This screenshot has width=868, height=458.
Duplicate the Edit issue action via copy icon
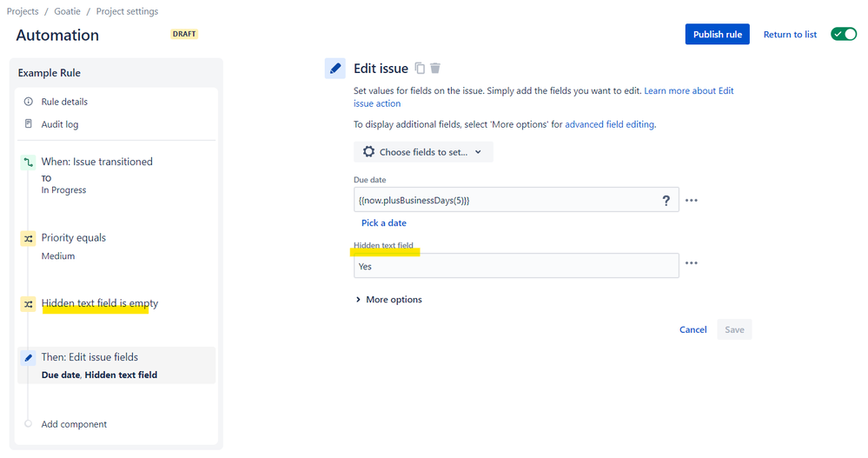click(421, 68)
